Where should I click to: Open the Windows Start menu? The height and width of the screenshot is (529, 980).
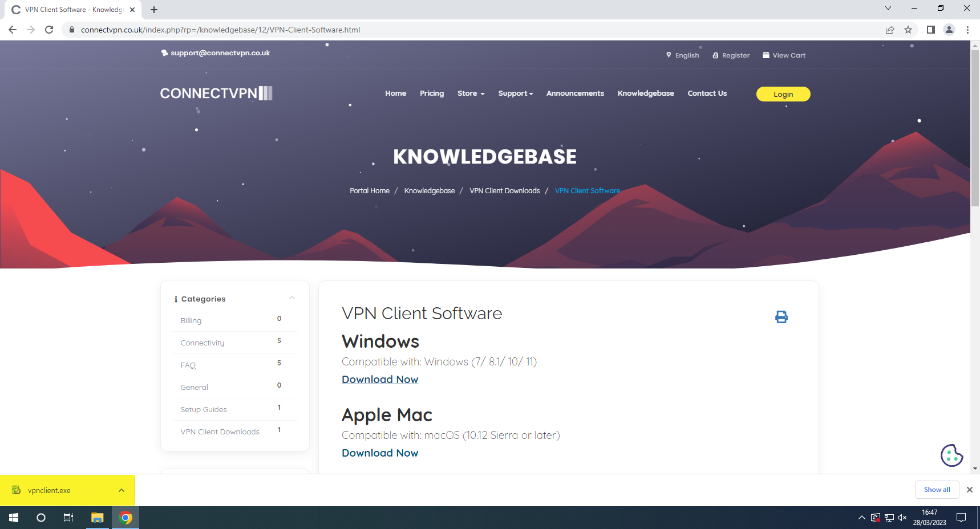point(14,518)
